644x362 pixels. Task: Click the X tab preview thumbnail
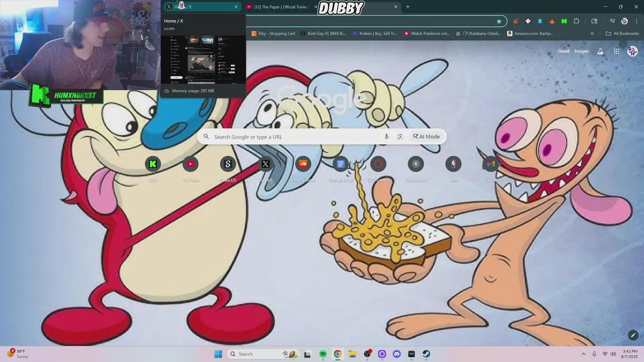[203, 59]
